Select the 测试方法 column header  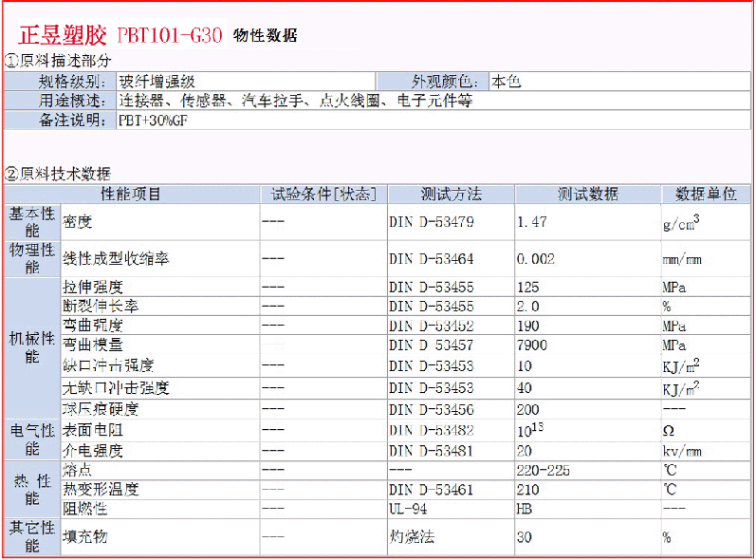pyautogui.click(x=451, y=194)
